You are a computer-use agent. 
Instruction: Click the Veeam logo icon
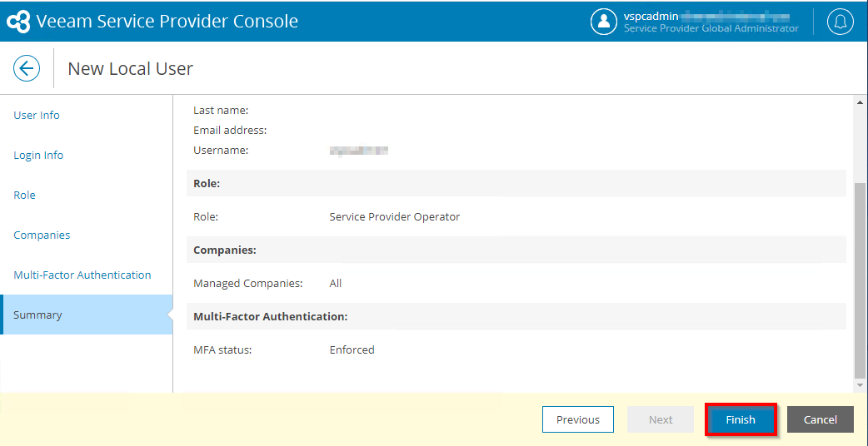(x=19, y=21)
